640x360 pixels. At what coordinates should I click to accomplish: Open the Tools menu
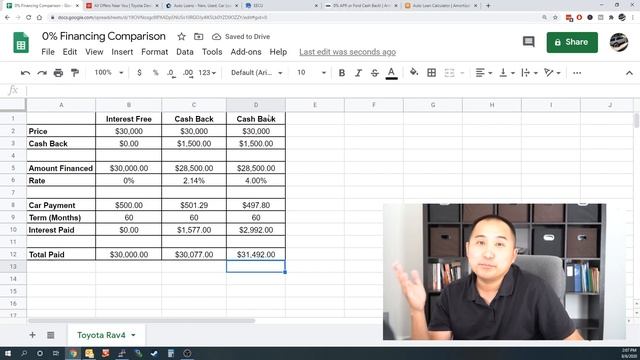[x=212, y=52]
